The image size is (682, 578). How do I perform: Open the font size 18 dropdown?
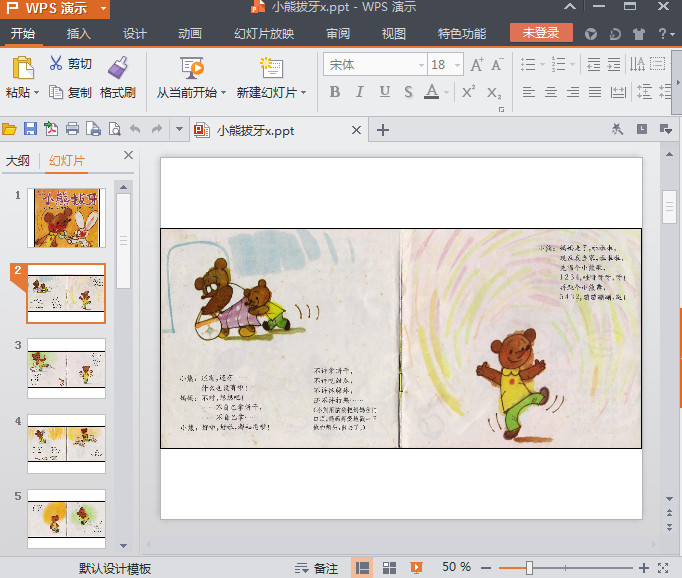point(457,65)
